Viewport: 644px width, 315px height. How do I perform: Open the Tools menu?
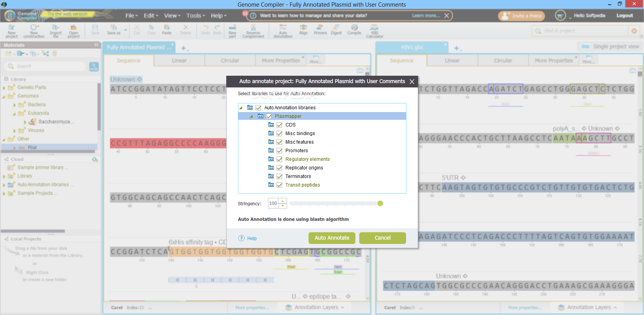pyautogui.click(x=196, y=16)
